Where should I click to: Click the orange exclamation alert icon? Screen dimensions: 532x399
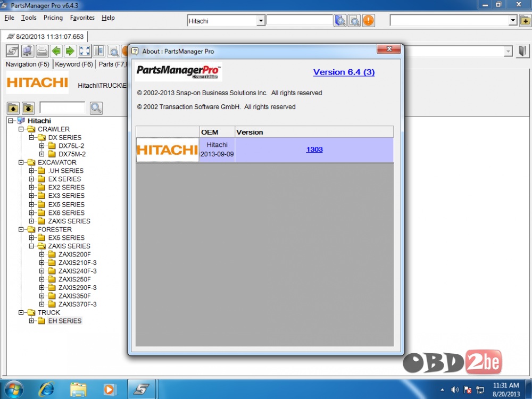(x=369, y=21)
